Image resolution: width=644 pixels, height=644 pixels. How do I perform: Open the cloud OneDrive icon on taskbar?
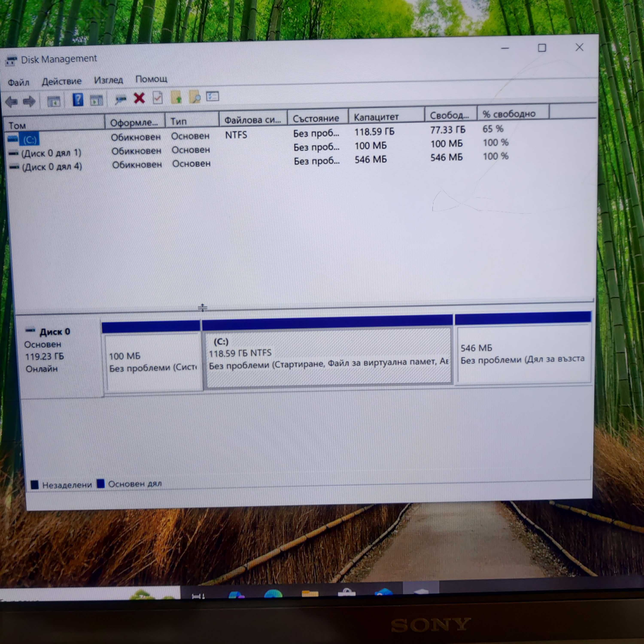pyautogui.click(x=383, y=592)
